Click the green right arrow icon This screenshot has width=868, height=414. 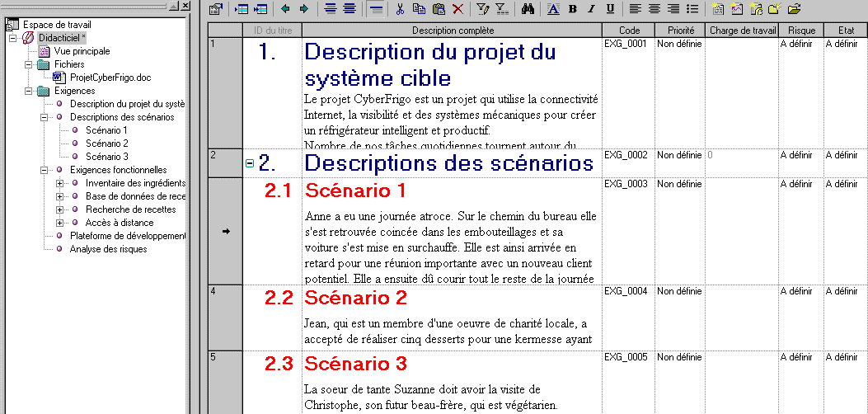pos(304,8)
